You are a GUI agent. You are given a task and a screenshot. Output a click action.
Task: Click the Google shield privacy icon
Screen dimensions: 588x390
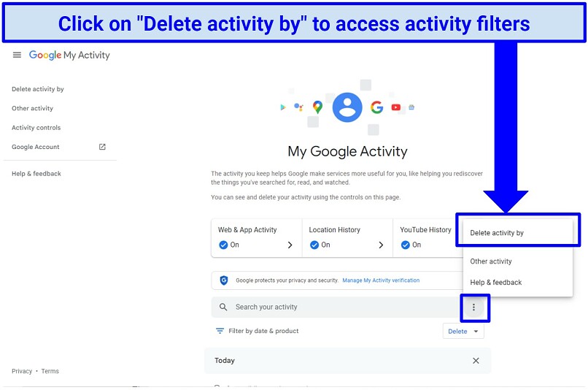pyautogui.click(x=224, y=280)
